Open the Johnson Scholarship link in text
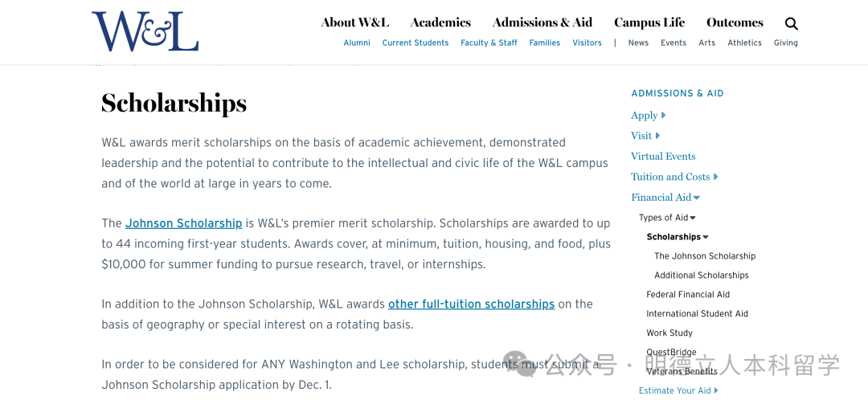Screen dimensions: 868x400 coord(183,223)
